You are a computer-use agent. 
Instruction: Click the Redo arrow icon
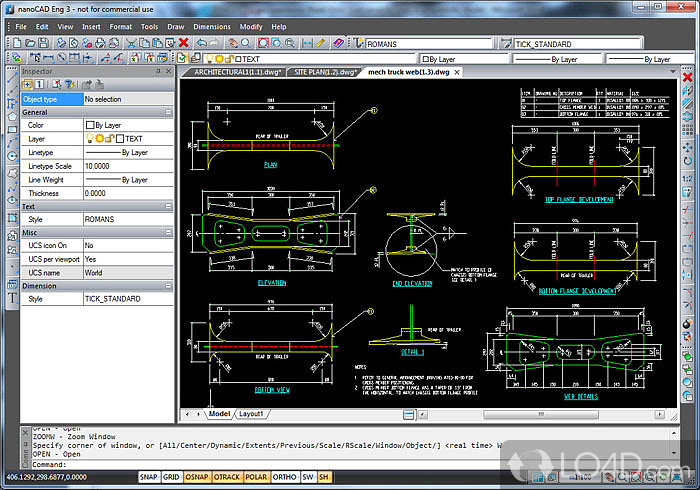click(x=215, y=43)
